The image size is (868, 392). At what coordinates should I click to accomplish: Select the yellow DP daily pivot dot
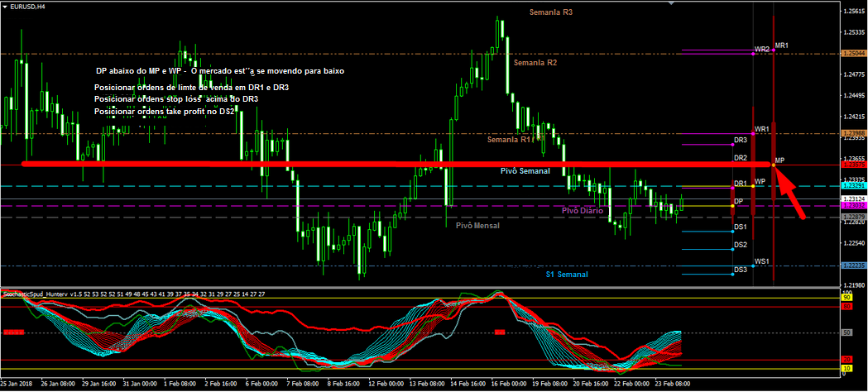coord(732,206)
